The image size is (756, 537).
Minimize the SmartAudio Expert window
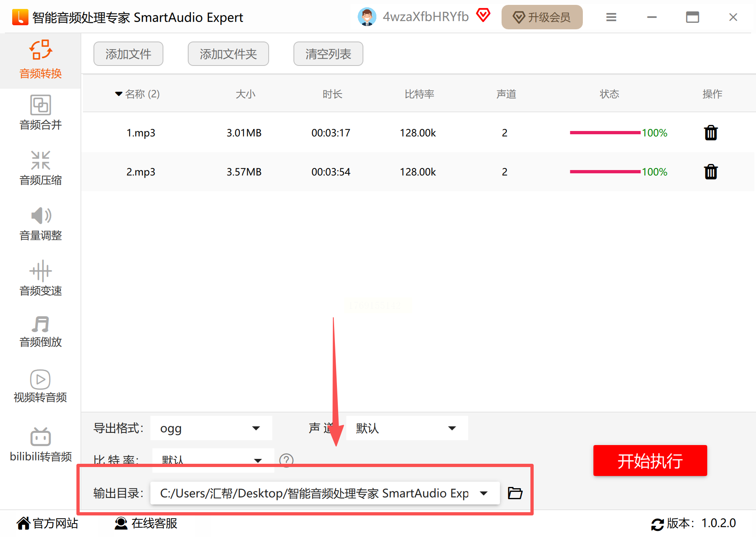(x=652, y=17)
